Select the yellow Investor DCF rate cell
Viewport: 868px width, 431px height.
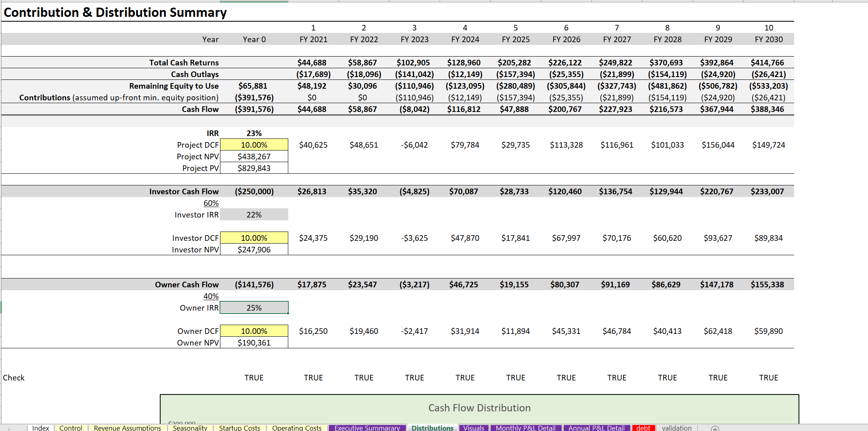[x=254, y=238]
